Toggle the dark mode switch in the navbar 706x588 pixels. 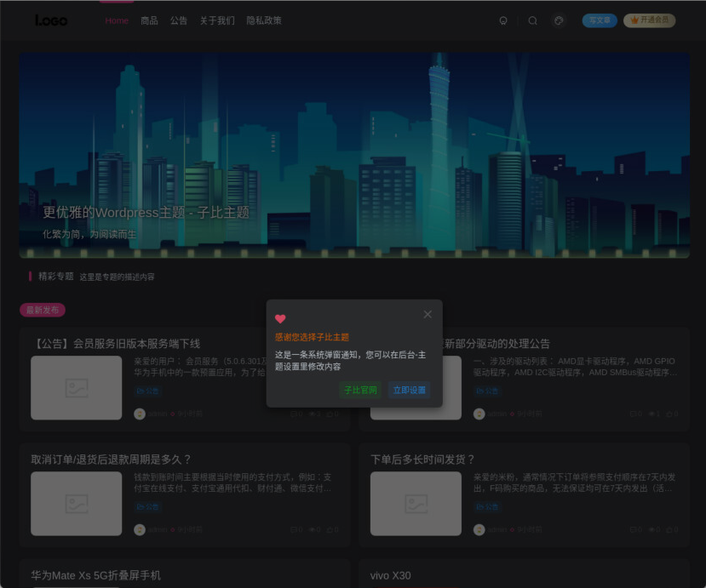tap(559, 20)
